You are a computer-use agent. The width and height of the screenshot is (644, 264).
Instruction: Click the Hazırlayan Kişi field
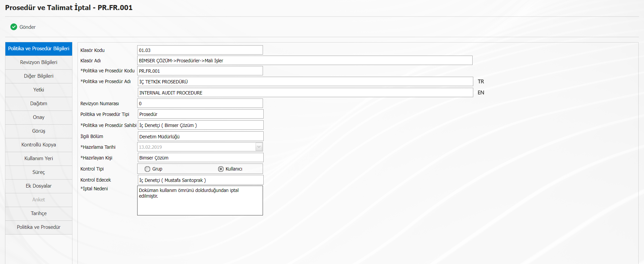point(201,157)
